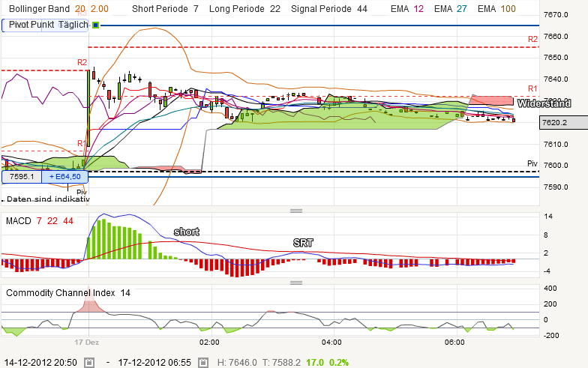
Task: Click the low value T: 7588.2
Action: click(281, 363)
